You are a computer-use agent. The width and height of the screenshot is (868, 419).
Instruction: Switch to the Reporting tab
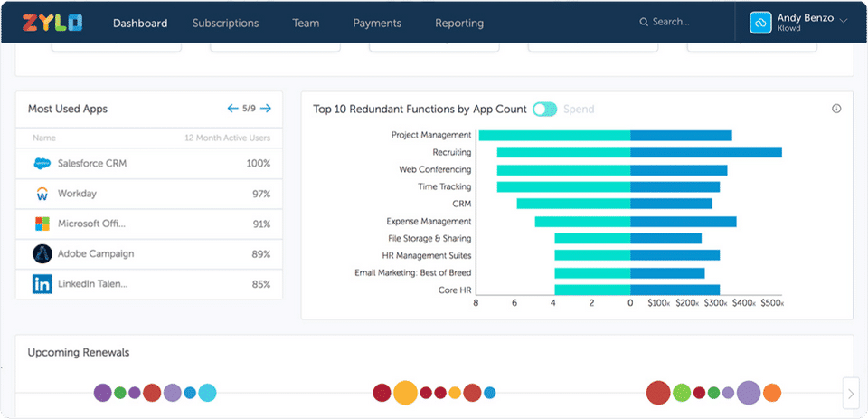pyautogui.click(x=459, y=23)
